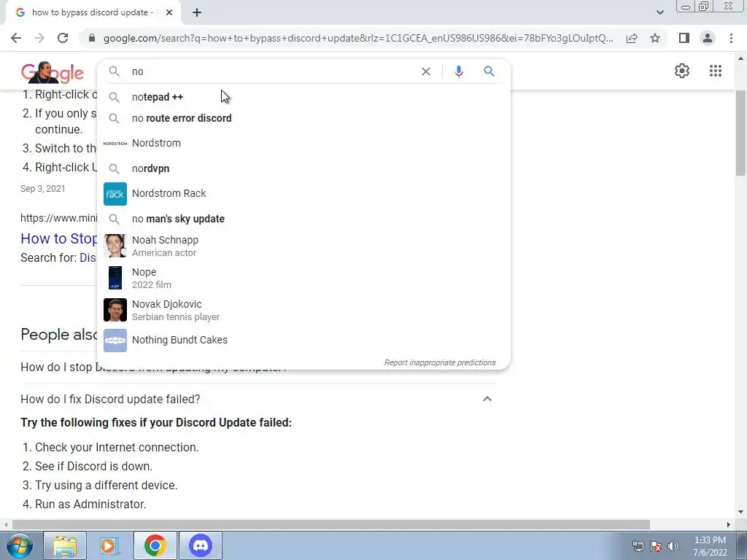Screen dimensions: 747x560
Task: Choose the 'nordvpn' suggestion
Action: pyautogui.click(x=303, y=168)
